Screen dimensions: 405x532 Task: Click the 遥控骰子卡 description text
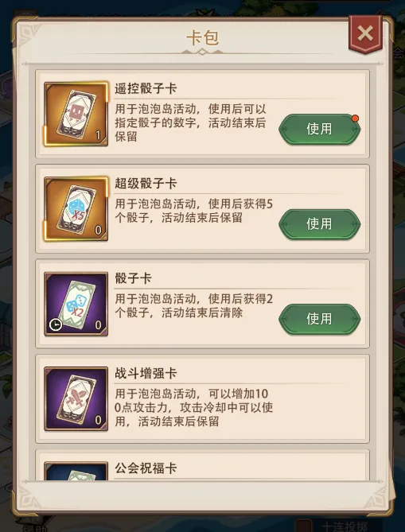coord(190,122)
